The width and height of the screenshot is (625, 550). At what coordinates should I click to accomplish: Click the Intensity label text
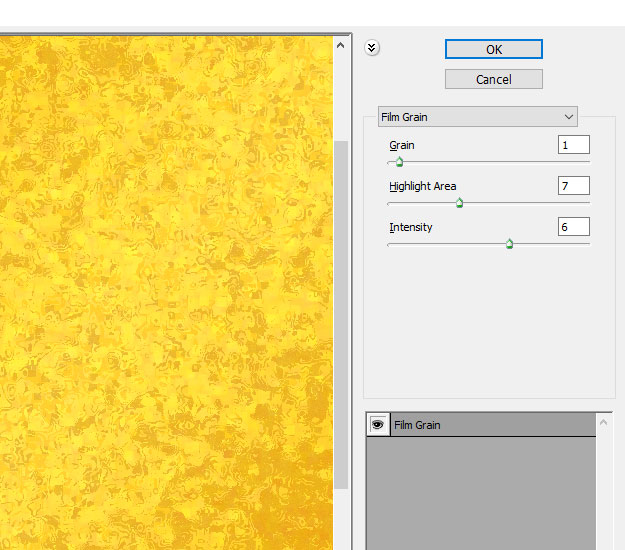click(411, 228)
